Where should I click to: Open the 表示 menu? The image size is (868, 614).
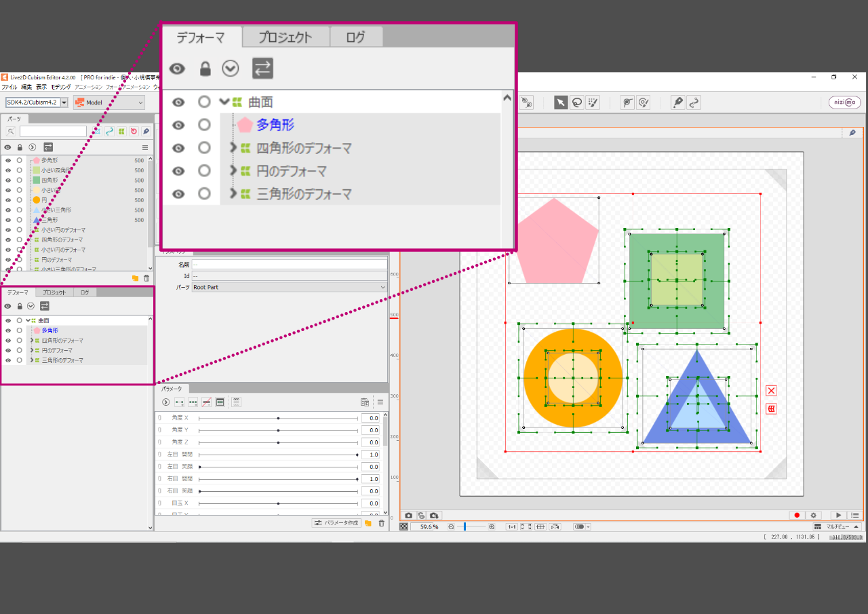[41, 87]
